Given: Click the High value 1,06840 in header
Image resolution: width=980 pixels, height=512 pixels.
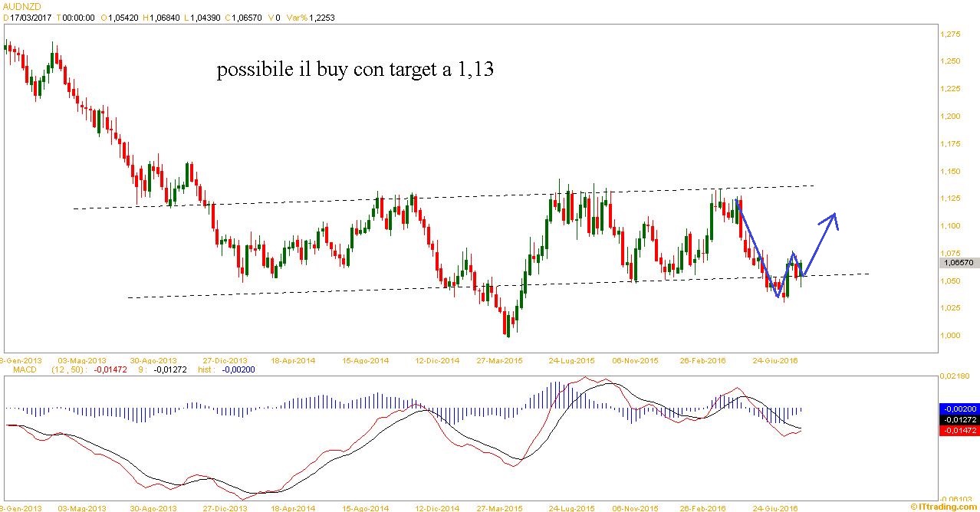Looking at the screenshot, I should tap(159, 17).
